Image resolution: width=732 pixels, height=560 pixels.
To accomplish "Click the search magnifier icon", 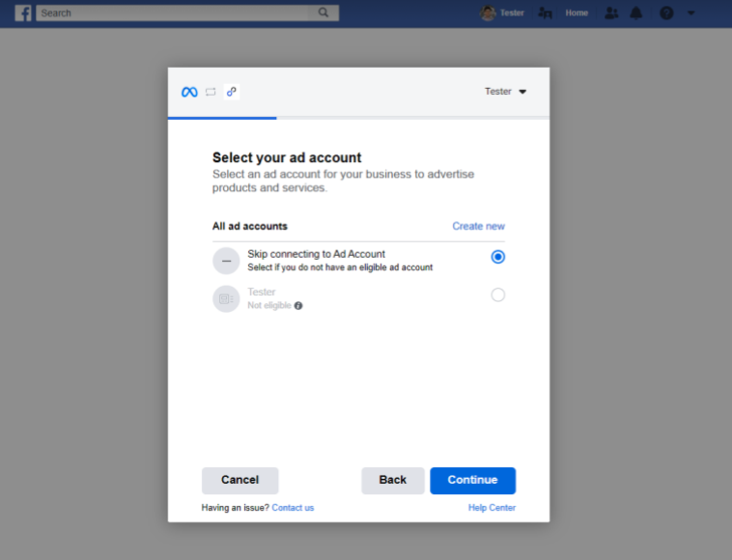I will pyautogui.click(x=324, y=13).
